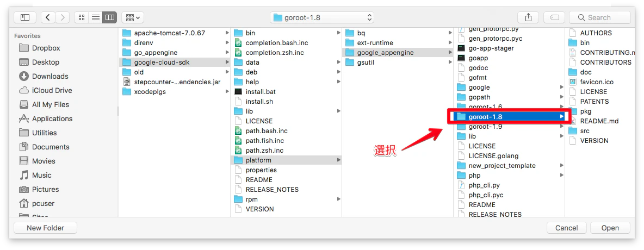Viewport: 644px width, 250px height.
Task: Switch to column view
Action: click(110, 17)
